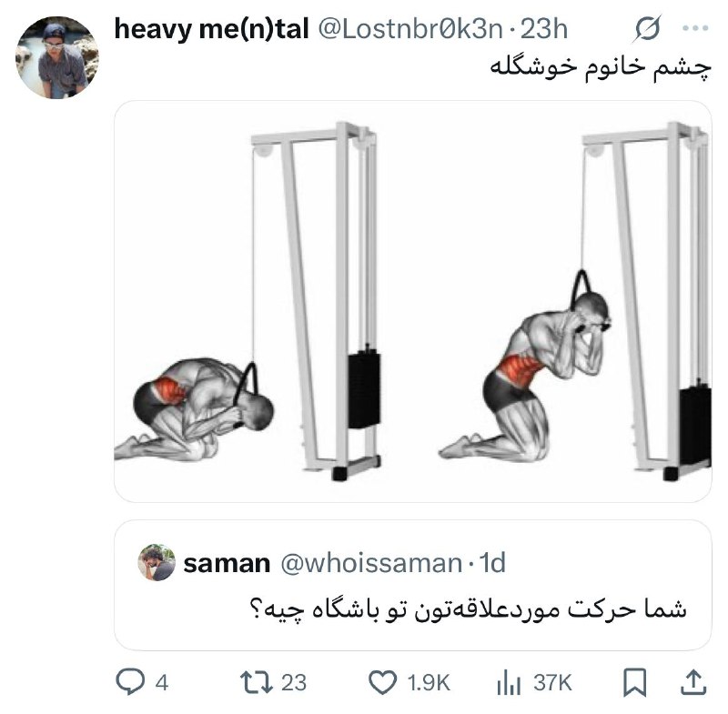
Task: Click the Persian tweet text at top
Action: 601,68
